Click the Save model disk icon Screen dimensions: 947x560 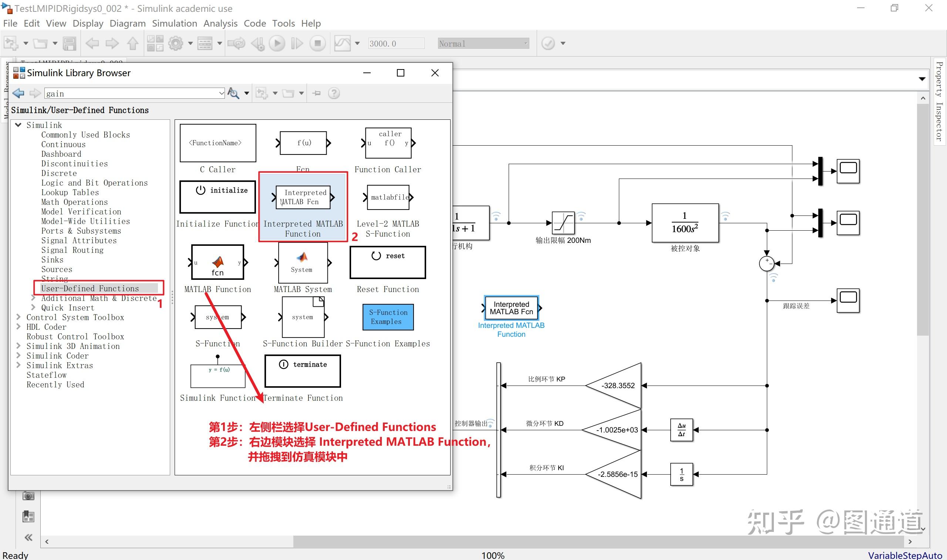tap(70, 43)
